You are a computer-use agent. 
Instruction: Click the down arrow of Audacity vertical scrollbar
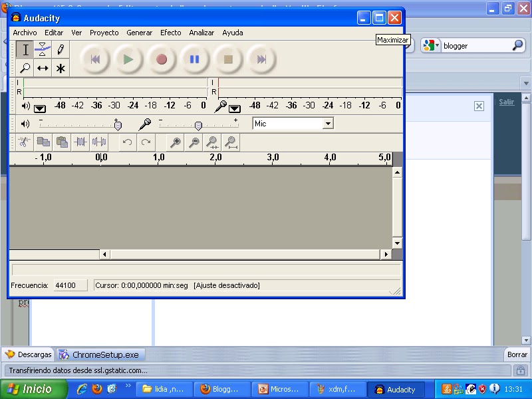(397, 243)
